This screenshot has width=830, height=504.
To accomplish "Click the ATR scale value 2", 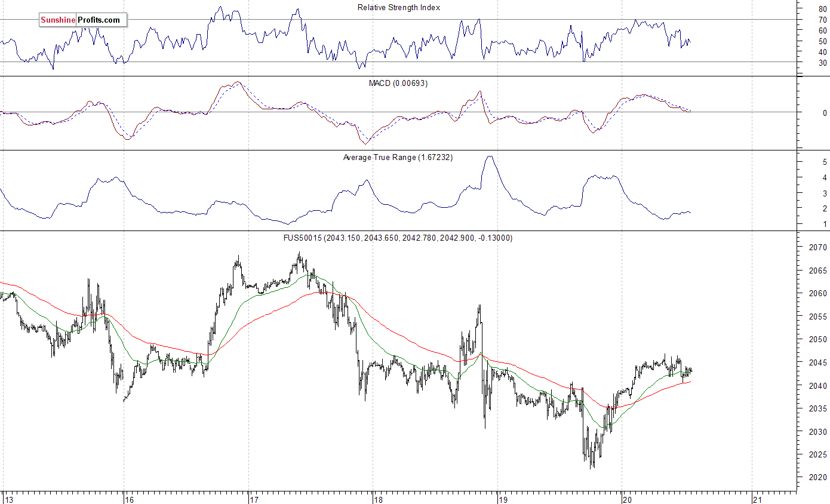I will click(x=825, y=209).
